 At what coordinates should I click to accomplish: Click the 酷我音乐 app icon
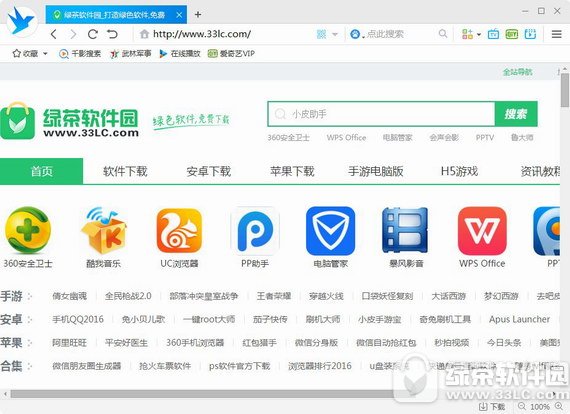[x=103, y=230]
